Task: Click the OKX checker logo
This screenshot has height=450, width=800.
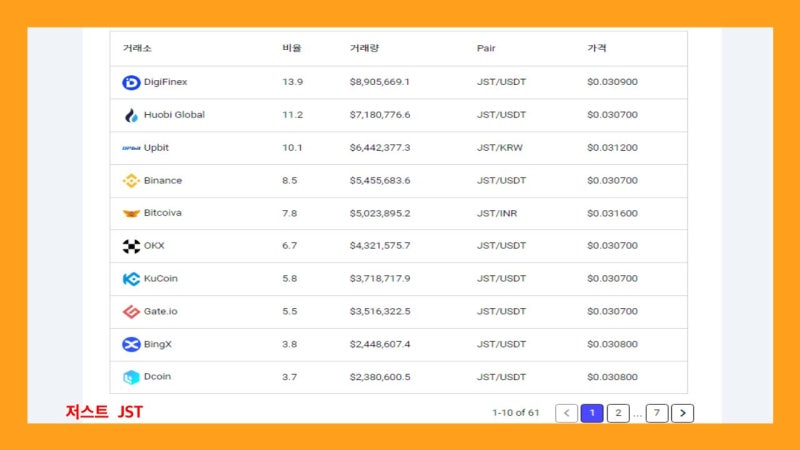Action: (131, 246)
